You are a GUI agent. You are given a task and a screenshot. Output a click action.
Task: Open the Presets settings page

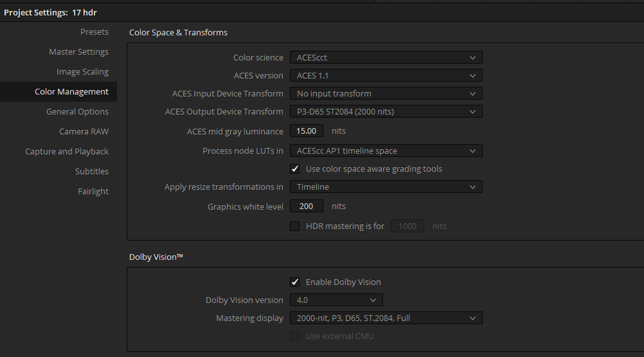click(x=94, y=32)
